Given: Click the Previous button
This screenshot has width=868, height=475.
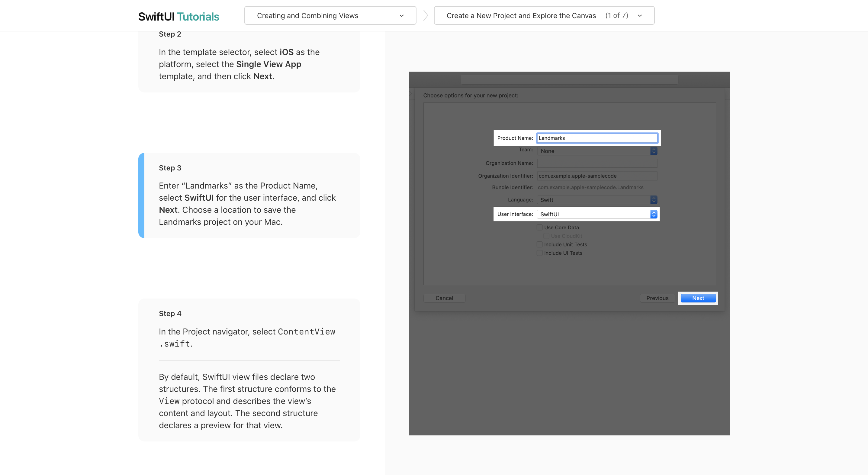Looking at the screenshot, I should coord(657,298).
